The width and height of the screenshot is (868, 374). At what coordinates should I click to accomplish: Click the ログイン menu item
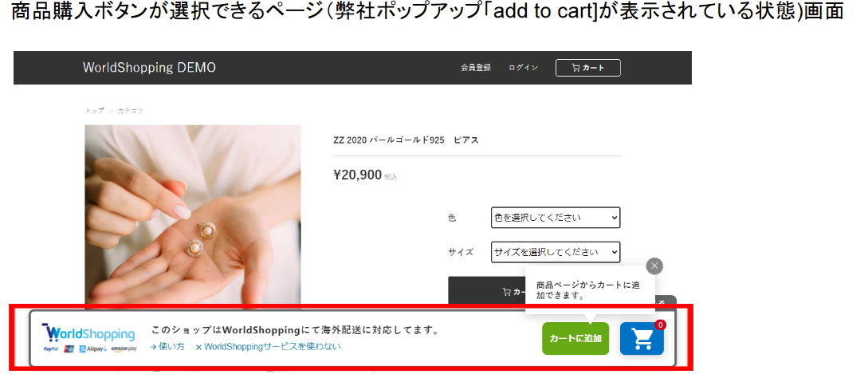click(x=523, y=68)
